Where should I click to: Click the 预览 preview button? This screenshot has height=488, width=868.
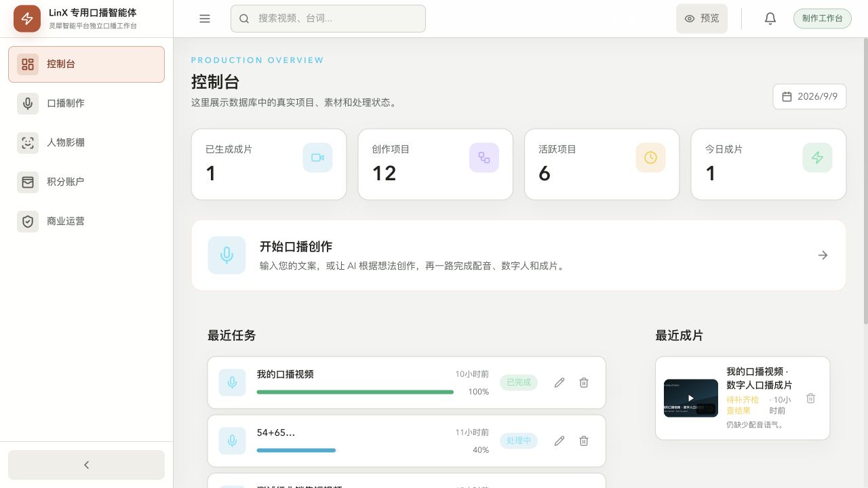pos(702,19)
